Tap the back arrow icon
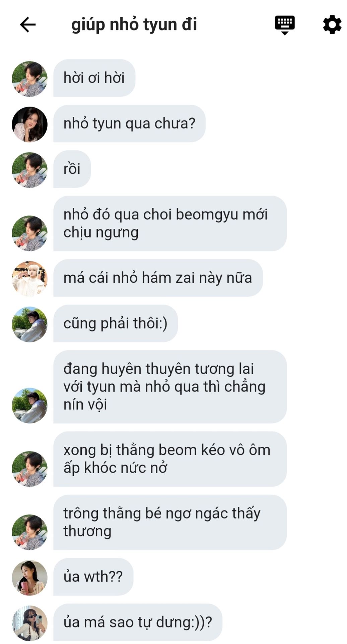 (28, 25)
